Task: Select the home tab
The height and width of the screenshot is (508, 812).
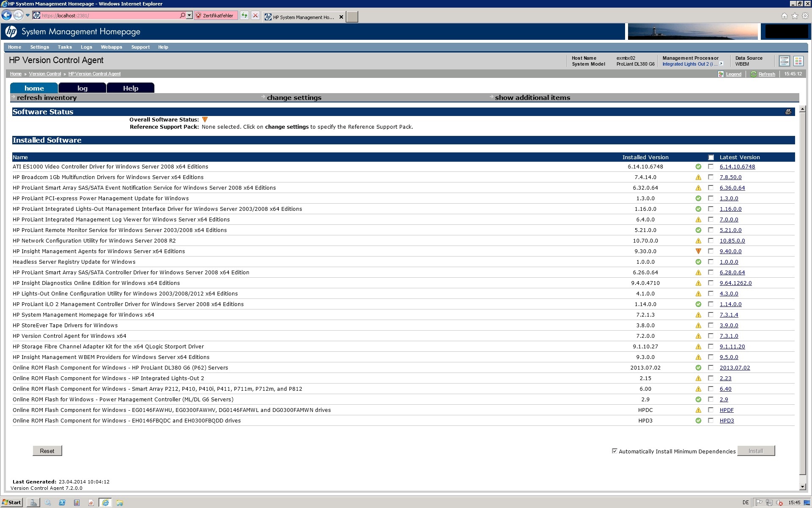Action: click(x=34, y=88)
